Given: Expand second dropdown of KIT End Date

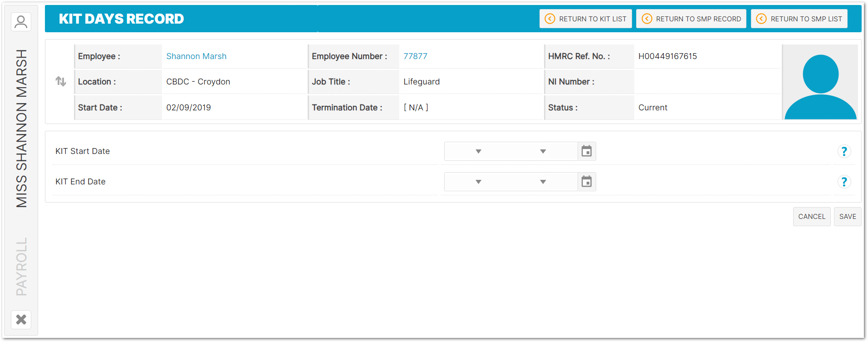Looking at the screenshot, I should pos(543,182).
